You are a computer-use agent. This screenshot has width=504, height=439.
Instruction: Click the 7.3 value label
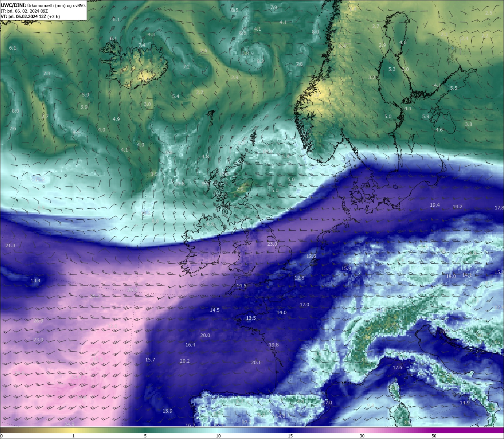pos(46,74)
